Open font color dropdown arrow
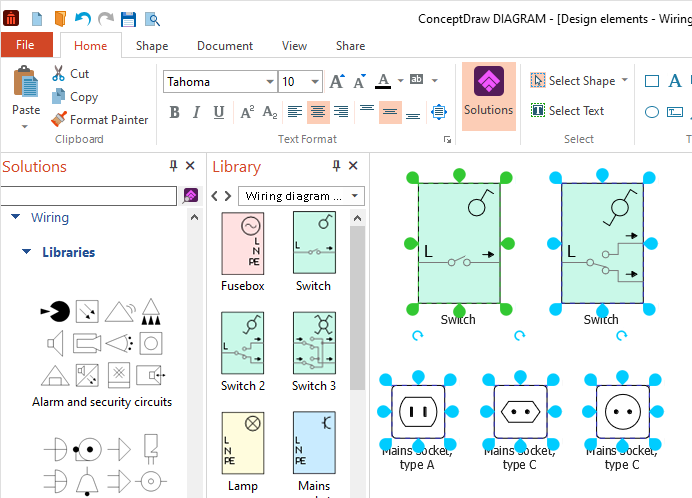The width and height of the screenshot is (692, 498). point(400,80)
